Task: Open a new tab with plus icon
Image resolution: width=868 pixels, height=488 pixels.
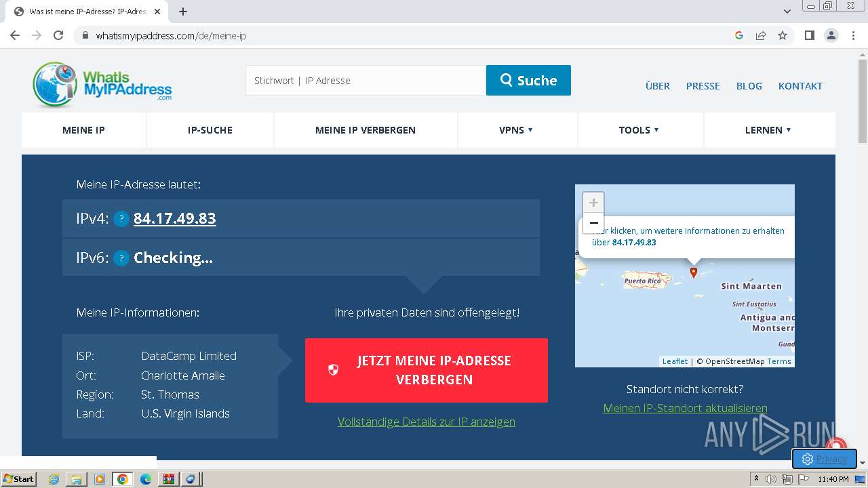Action: point(182,12)
